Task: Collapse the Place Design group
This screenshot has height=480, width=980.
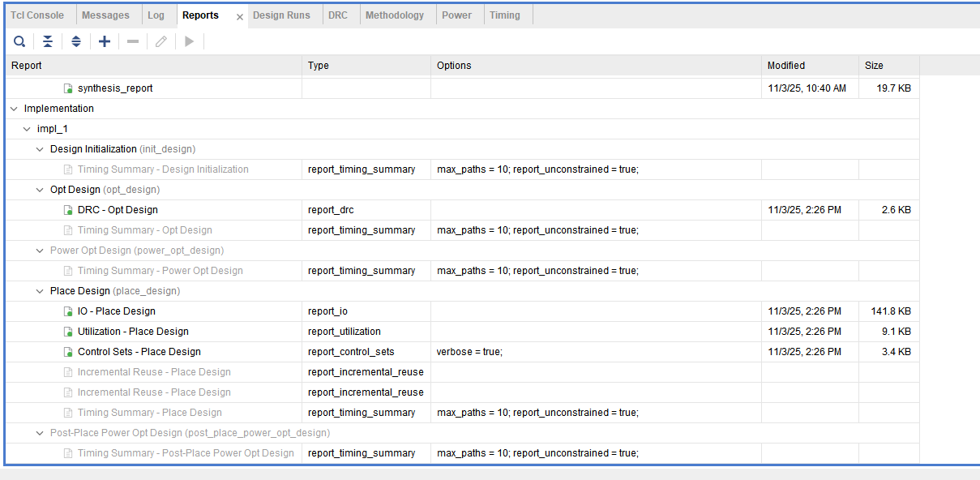Action: [41, 291]
